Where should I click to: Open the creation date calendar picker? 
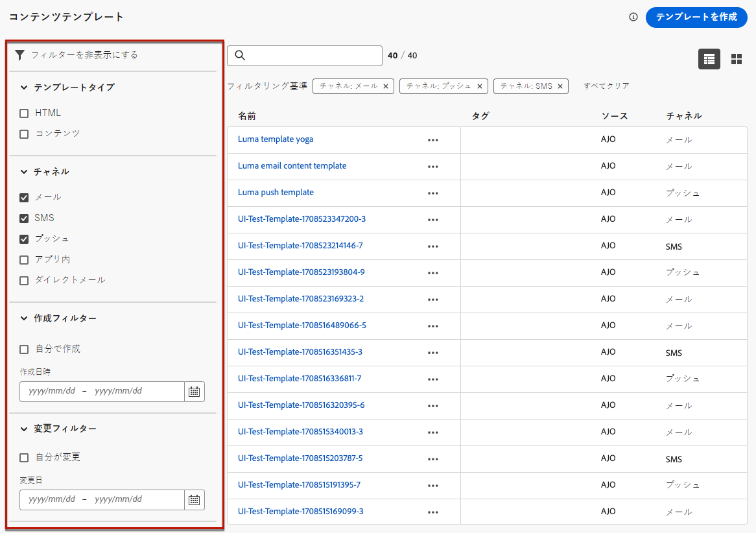195,392
